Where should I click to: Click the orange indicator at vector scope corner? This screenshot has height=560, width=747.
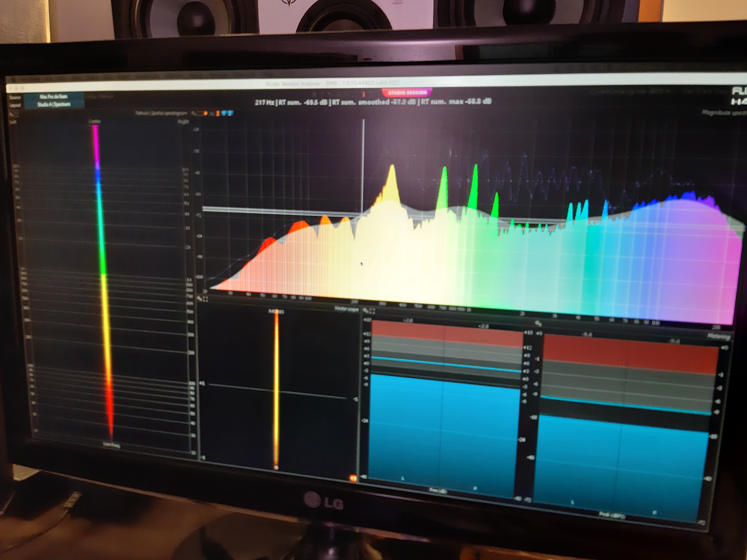(x=353, y=478)
